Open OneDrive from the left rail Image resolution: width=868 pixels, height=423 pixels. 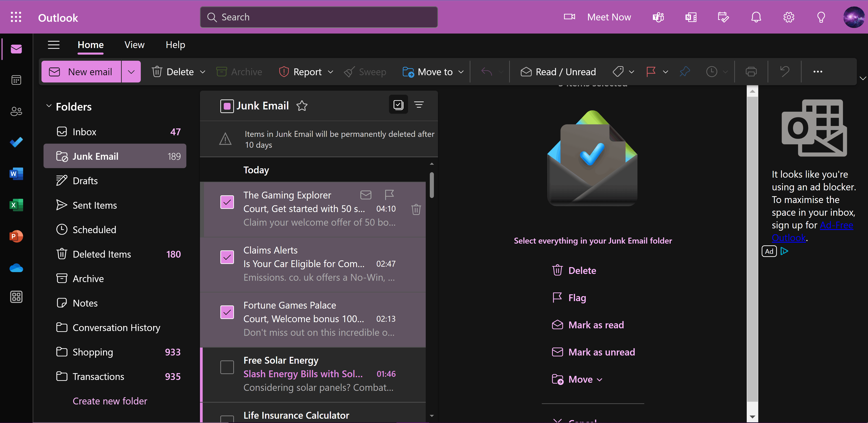tap(16, 268)
